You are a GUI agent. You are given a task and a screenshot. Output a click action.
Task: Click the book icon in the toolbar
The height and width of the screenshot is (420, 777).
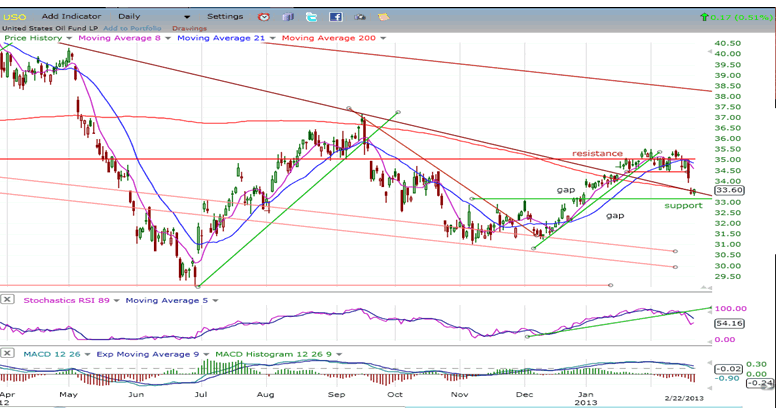(x=288, y=17)
